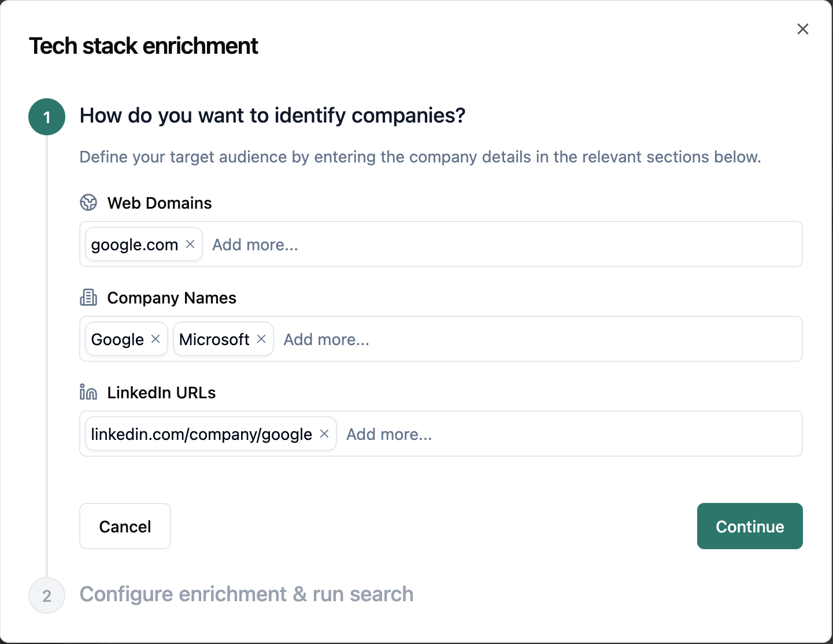Screen dimensions: 833x644
Task: Focus the Web Domains Add more field
Action: pyautogui.click(x=503, y=245)
